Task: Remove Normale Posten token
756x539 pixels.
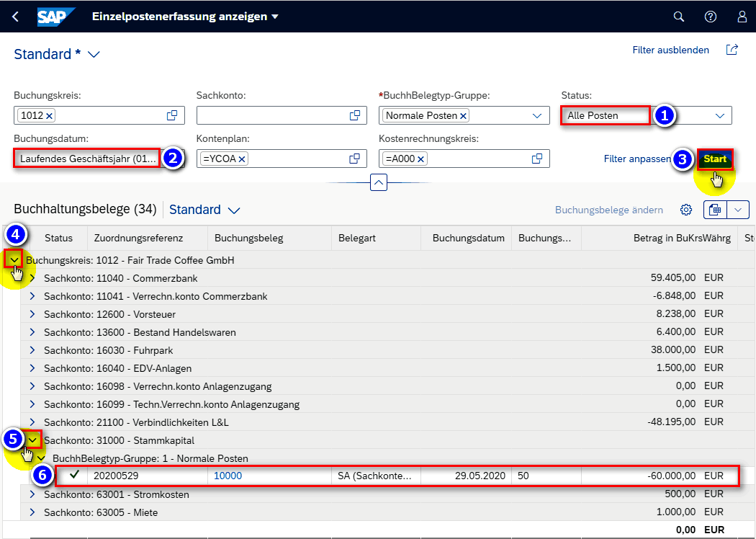Action: click(x=463, y=116)
